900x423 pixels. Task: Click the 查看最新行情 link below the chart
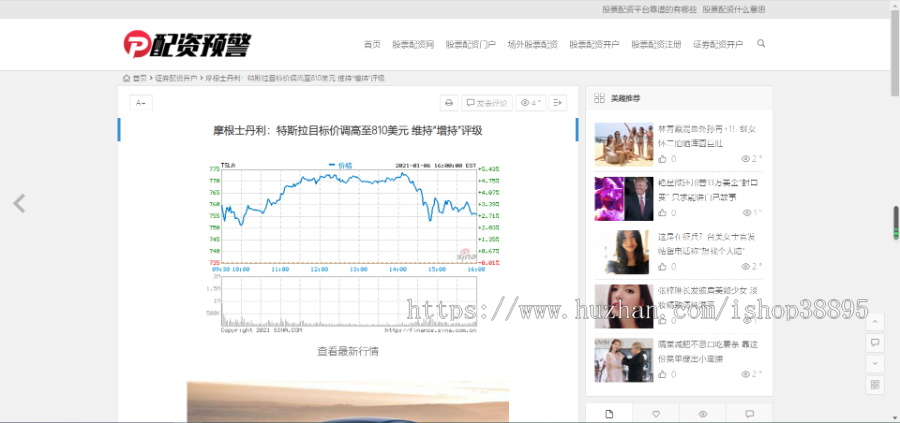point(348,351)
